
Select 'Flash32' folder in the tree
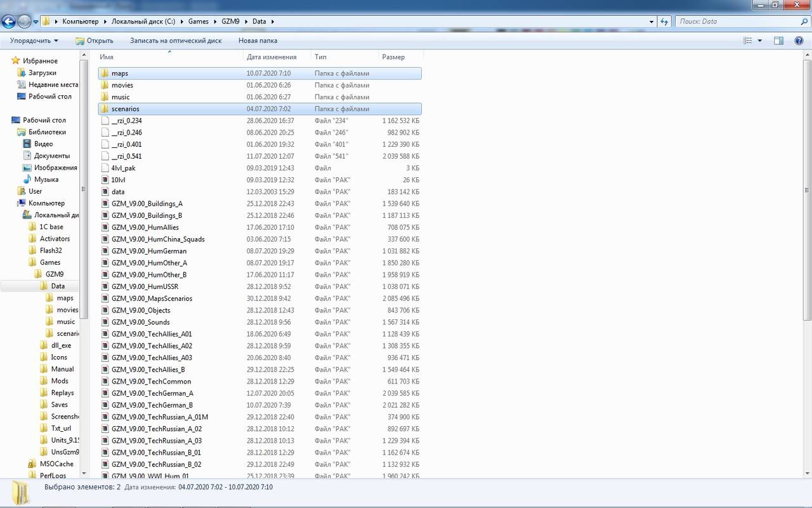51,250
